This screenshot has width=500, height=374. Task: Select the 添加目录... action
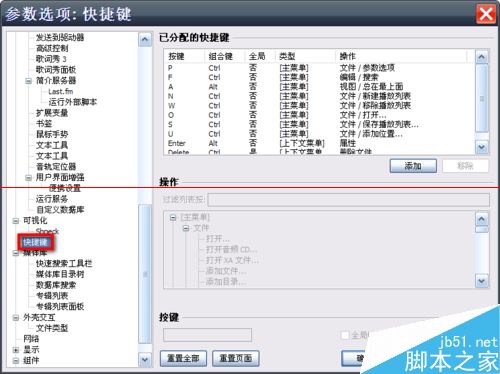226,281
